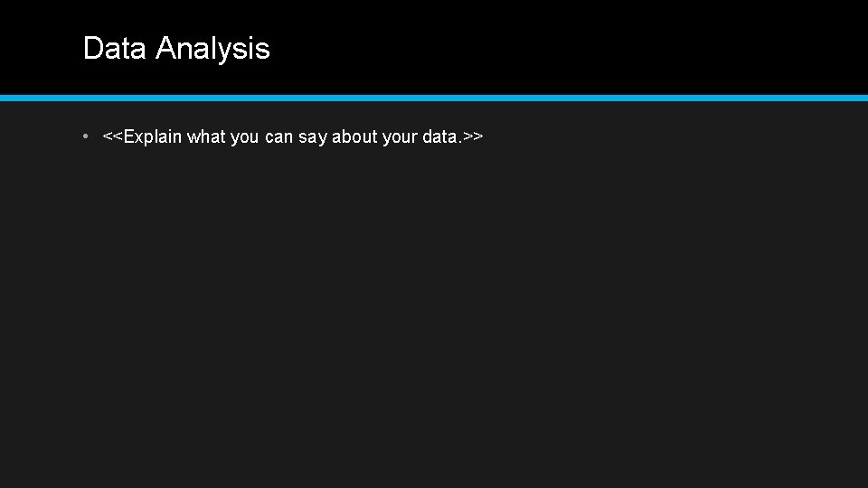Image resolution: width=868 pixels, height=488 pixels.
Task: Click the word 'can' in the bullet text
Action: [x=279, y=137]
